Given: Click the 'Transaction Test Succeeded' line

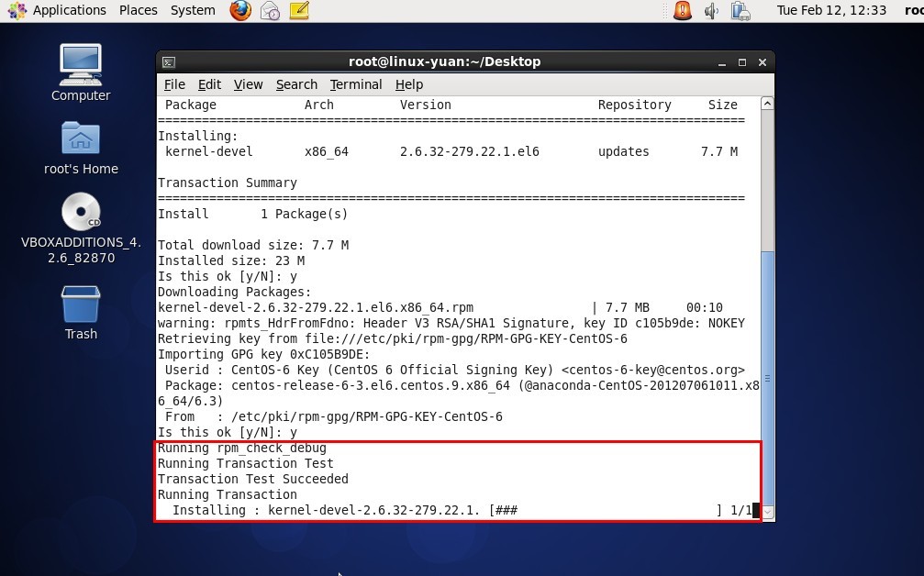Looking at the screenshot, I should pos(253,479).
